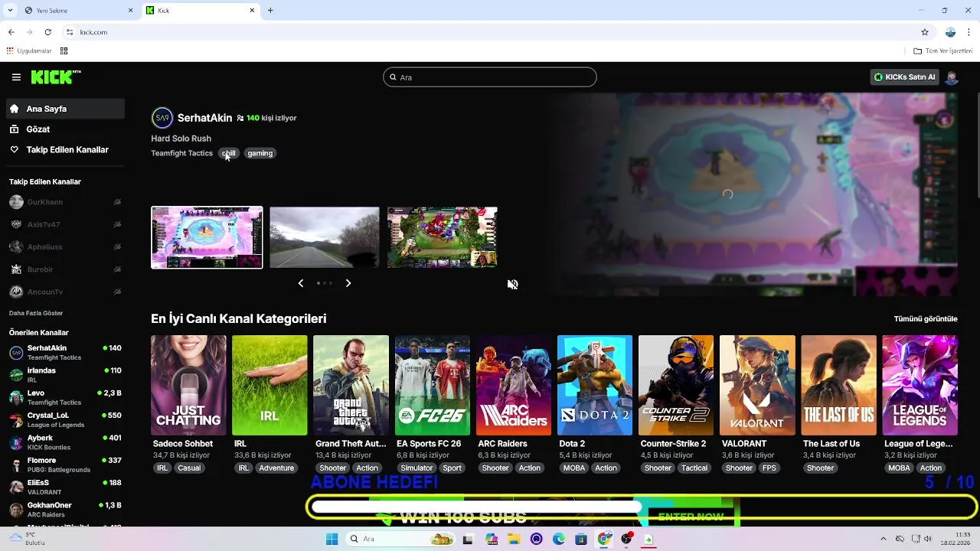Click Tactical tag under Counter-Strike 2
The height and width of the screenshot is (551, 980).
694,468
